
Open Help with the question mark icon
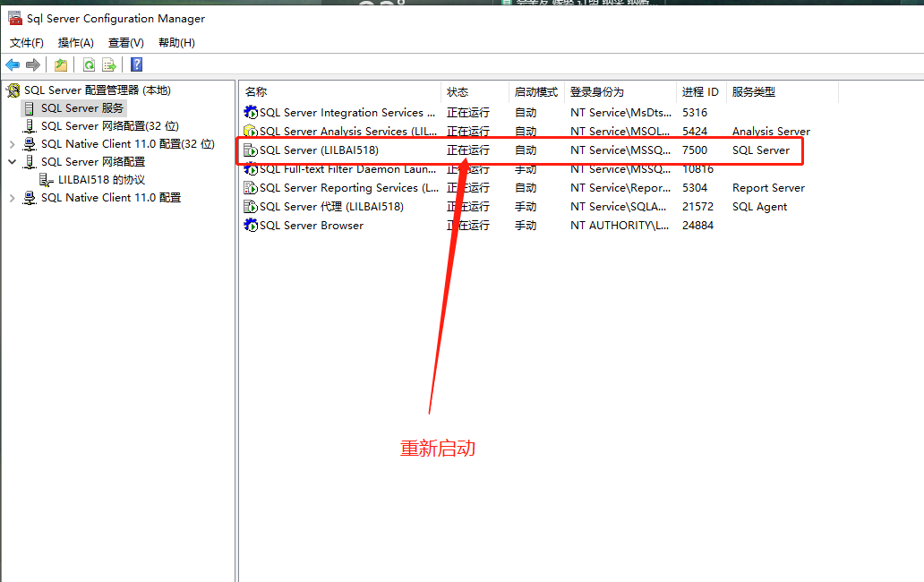coord(137,64)
